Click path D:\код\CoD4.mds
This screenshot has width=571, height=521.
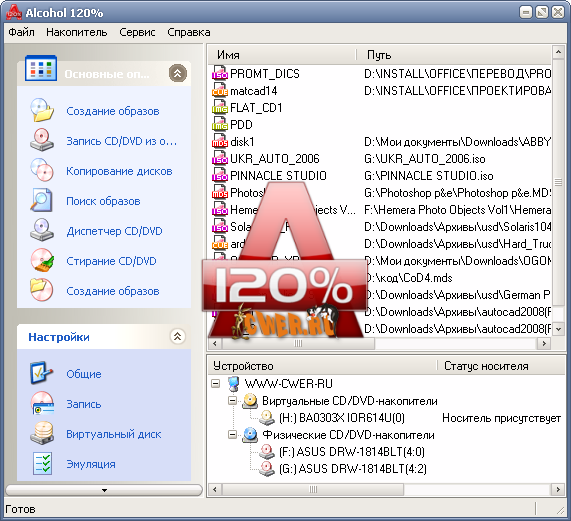click(x=408, y=278)
